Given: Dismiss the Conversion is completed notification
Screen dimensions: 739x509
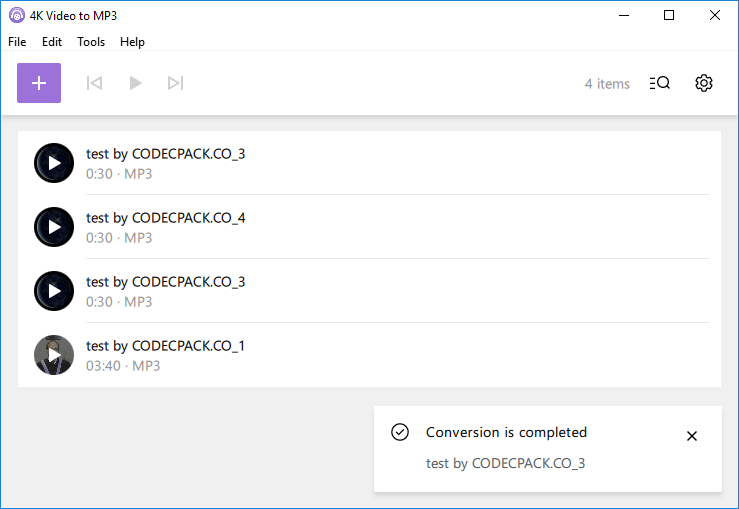Looking at the screenshot, I should coord(691,436).
